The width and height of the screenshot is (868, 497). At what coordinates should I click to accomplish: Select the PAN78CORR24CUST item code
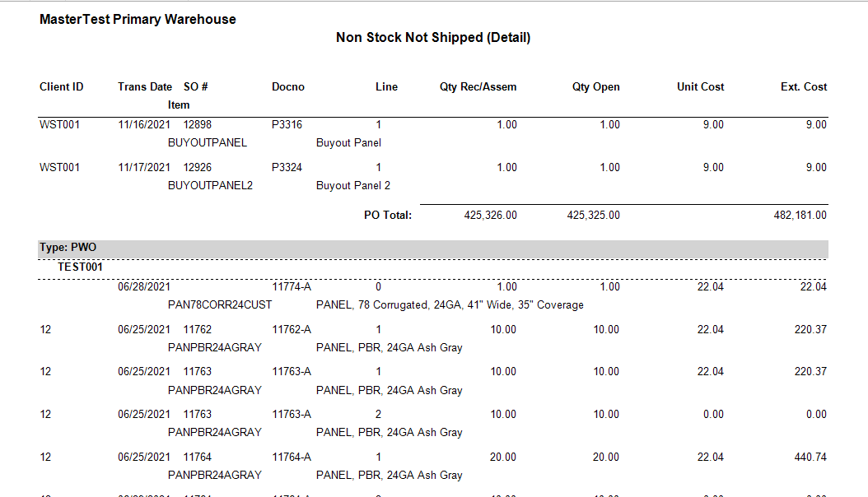point(220,304)
